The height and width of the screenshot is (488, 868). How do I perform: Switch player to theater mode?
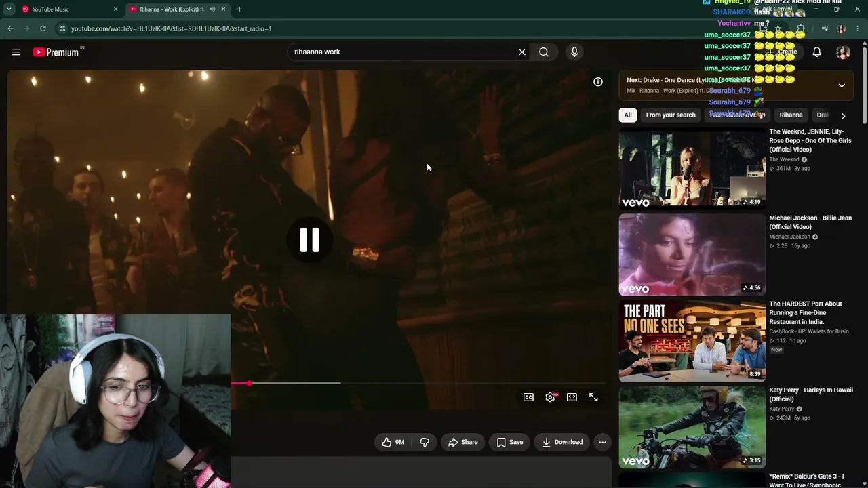click(x=572, y=397)
